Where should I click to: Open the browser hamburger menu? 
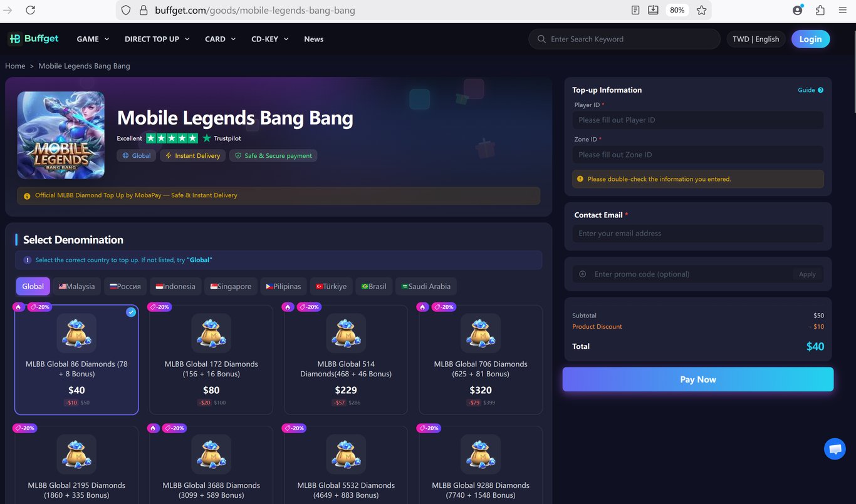point(842,10)
